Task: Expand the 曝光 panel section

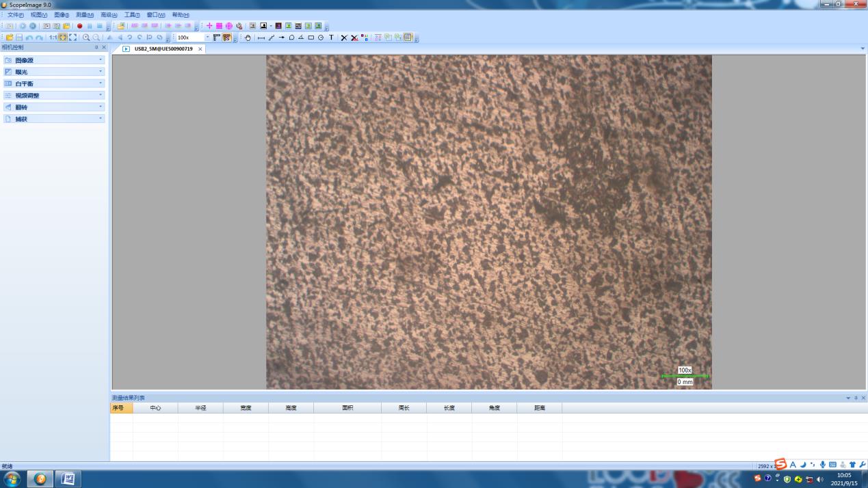Action: [53, 72]
